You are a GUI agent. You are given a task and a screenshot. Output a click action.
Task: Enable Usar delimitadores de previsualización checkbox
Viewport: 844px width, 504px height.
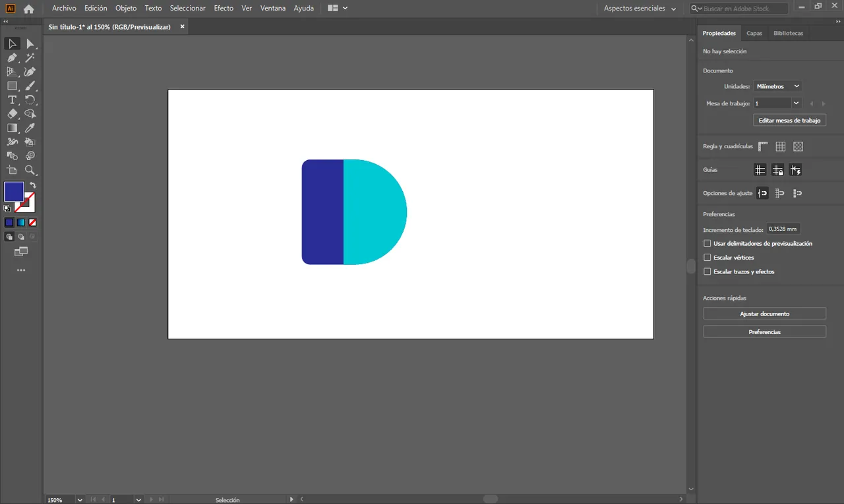point(708,244)
